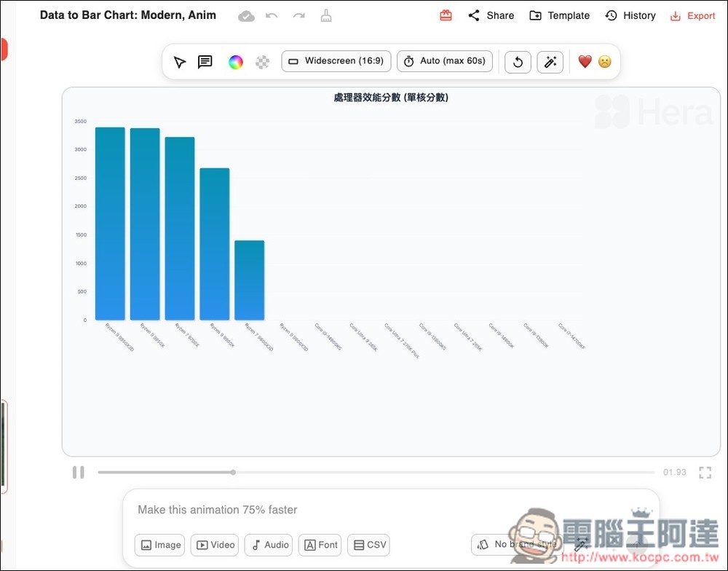Pause the animation playback
The width and height of the screenshot is (728, 571).
[x=79, y=472]
